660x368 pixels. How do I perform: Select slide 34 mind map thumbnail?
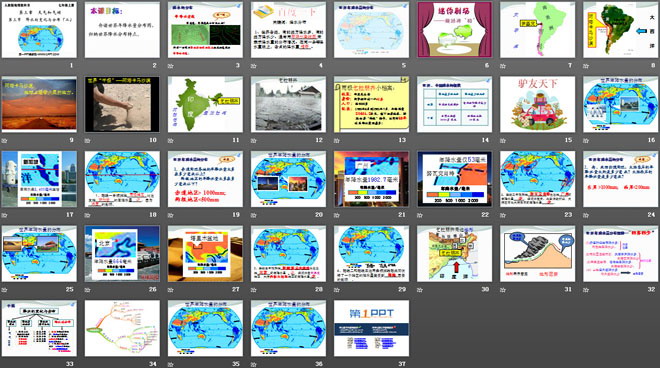(122, 328)
